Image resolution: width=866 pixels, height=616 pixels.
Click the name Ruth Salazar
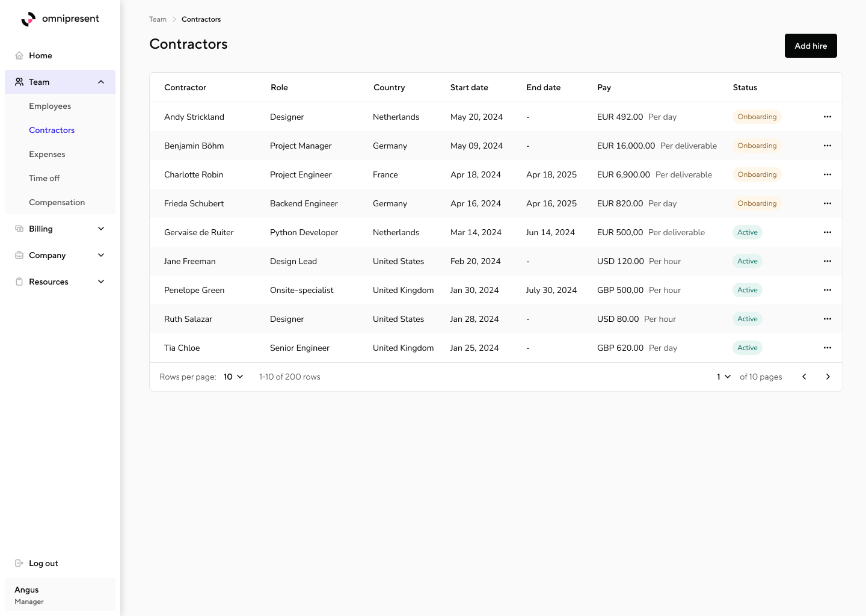(x=188, y=319)
